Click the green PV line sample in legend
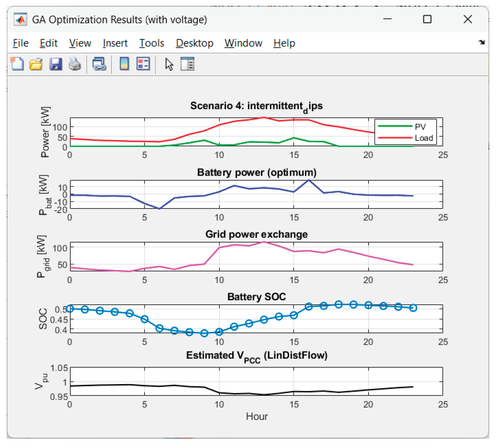 (x=395, y=126)
